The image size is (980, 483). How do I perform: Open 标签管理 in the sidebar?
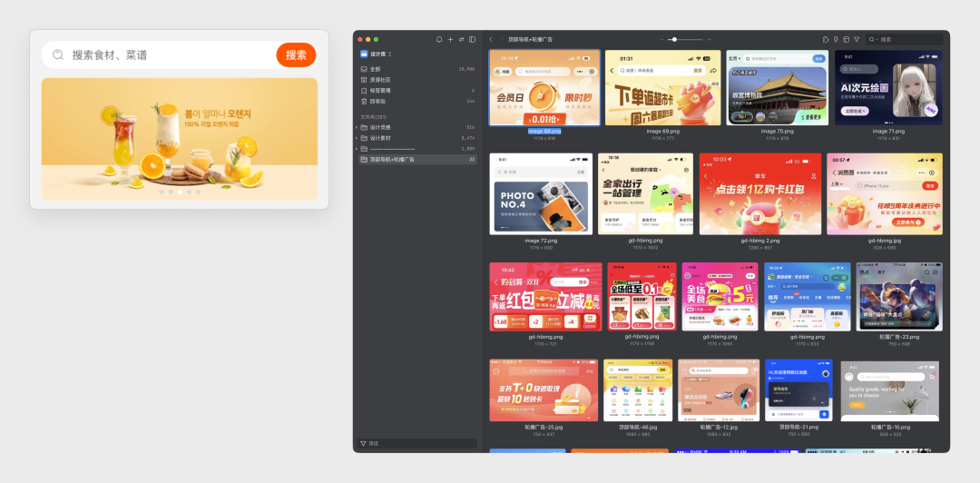(380, 91)
